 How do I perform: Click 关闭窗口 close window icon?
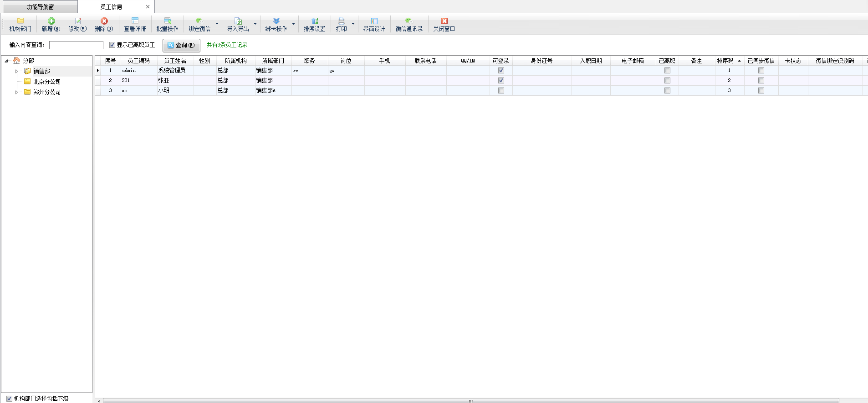[x=444, y=21]
